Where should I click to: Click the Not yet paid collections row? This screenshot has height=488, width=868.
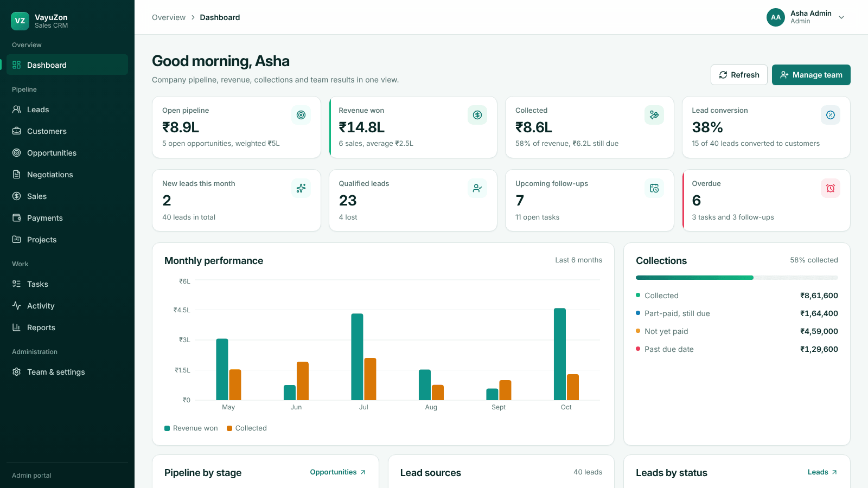[737, 331]
